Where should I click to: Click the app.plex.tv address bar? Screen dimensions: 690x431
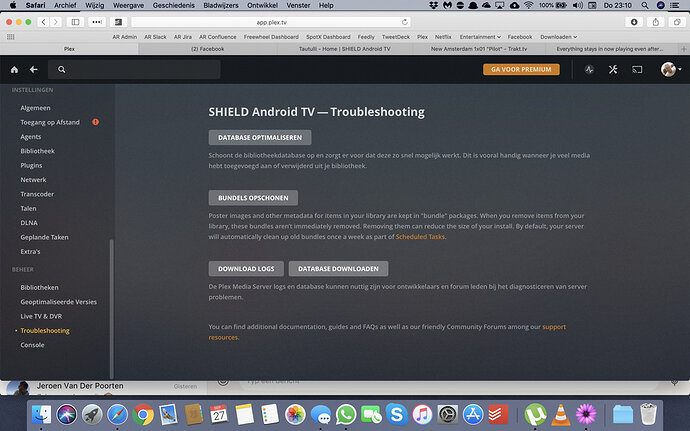(x=272, y=22)
